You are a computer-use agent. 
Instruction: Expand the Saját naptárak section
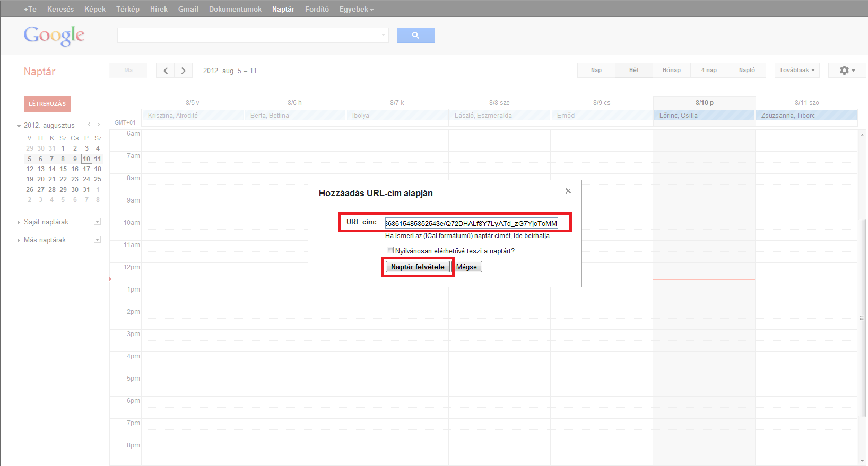coord(19,222)
